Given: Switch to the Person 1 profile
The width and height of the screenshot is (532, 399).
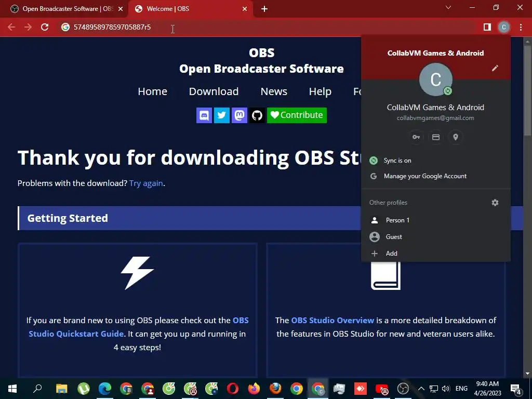Looking at the screenshot, I should pyautogui.click(x=436, y=220).
